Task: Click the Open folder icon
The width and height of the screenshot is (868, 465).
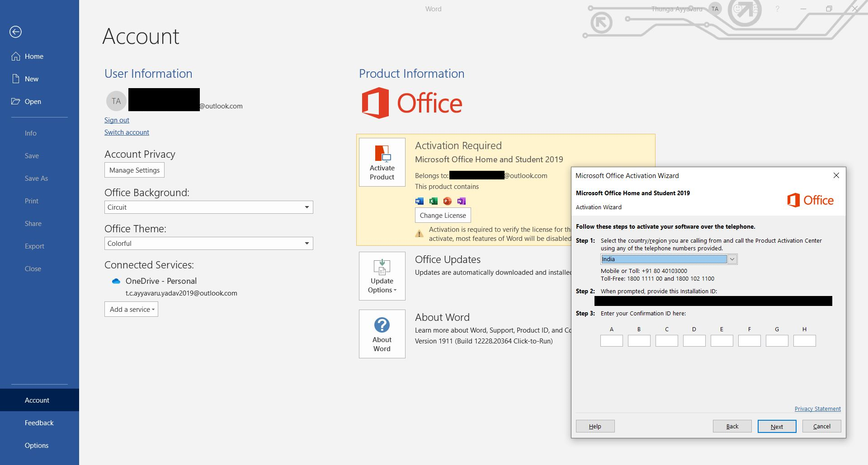Action: coord(16,101)
